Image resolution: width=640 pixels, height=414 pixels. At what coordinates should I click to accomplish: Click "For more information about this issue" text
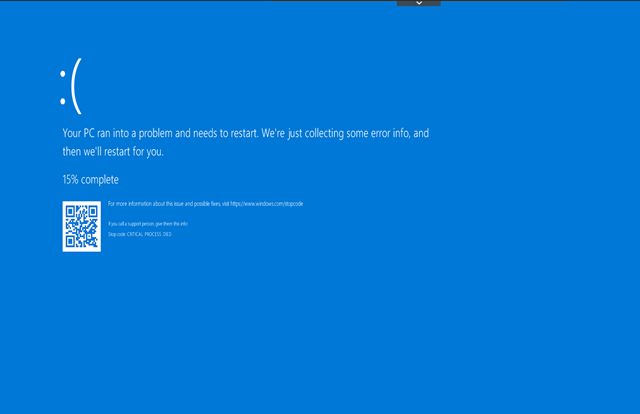click(150, 204)
